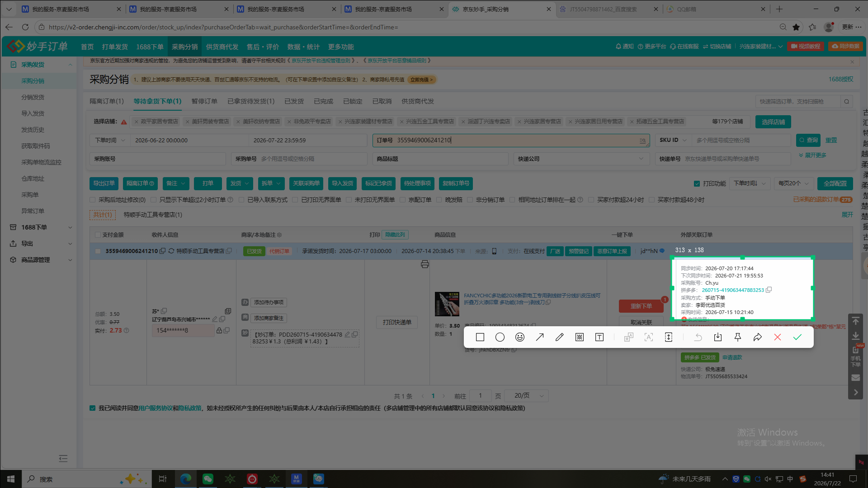Start a long scrolling screenshot

click(x=669, y=337)
